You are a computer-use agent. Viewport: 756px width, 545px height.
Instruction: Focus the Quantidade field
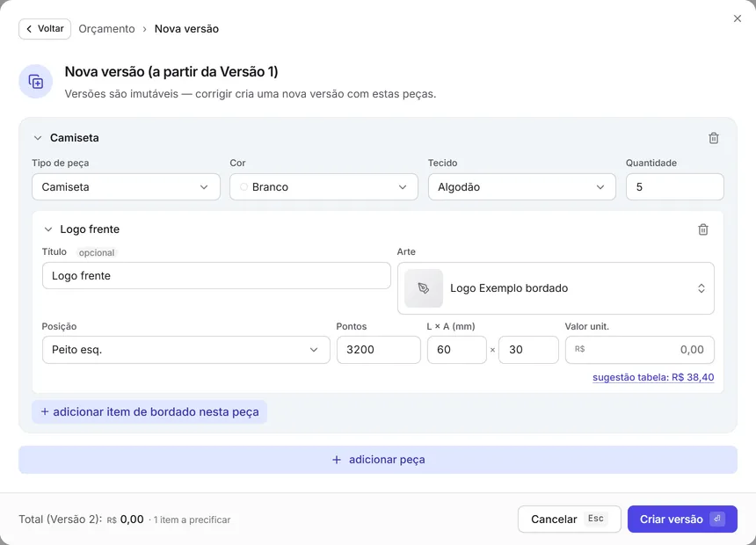(674, 187)
